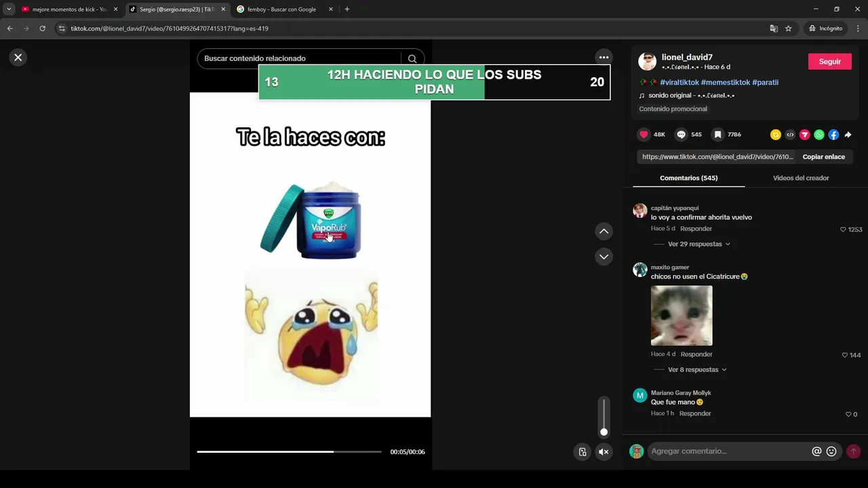This screenshot has width=868, height=488.
Task: Like the video with heart icon
Action: coord(644,135)
